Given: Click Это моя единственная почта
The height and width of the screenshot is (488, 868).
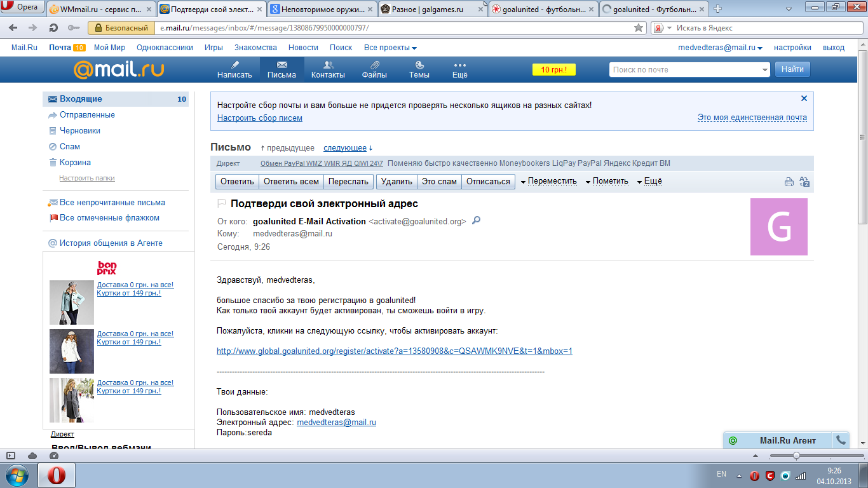Looking at the screenshot, I should coord(752,118).
